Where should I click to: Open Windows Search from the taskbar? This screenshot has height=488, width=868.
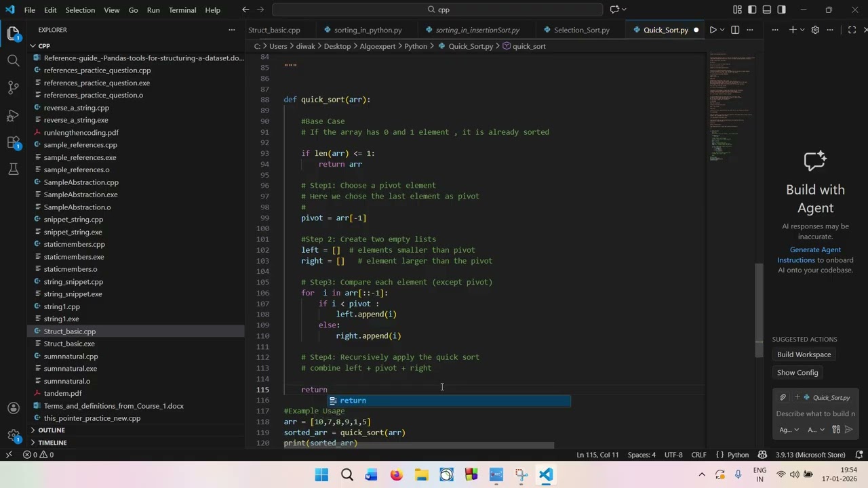point(347,474)
